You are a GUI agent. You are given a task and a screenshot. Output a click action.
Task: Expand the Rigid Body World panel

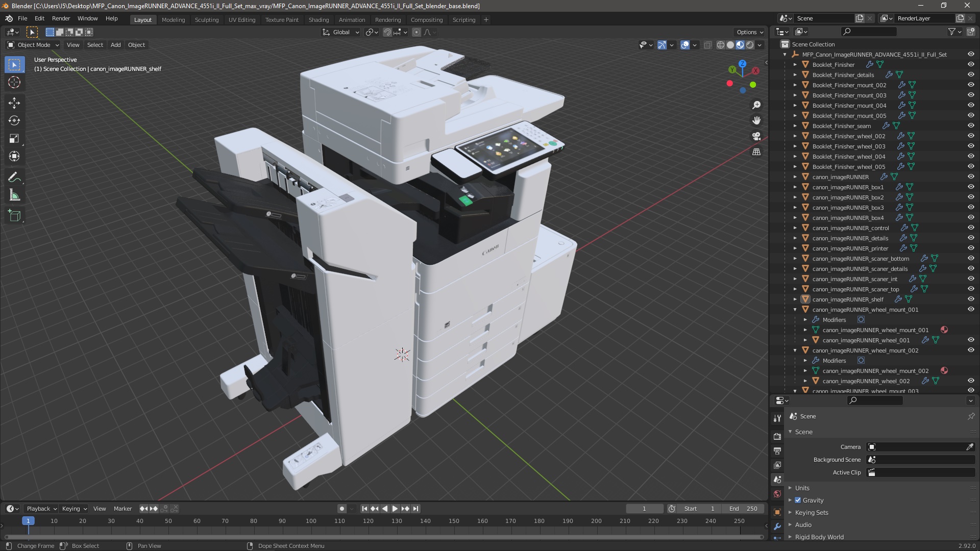pyautogui.click(x=819, y=537)
